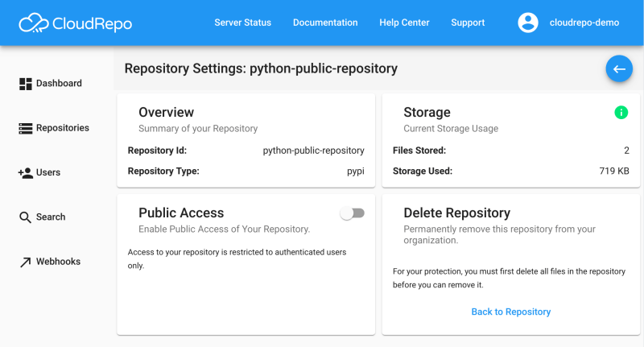Viewport: 644px width, 347px height.
Task: Click the 'For your protection' deletion notice
Action: [509, 278]
